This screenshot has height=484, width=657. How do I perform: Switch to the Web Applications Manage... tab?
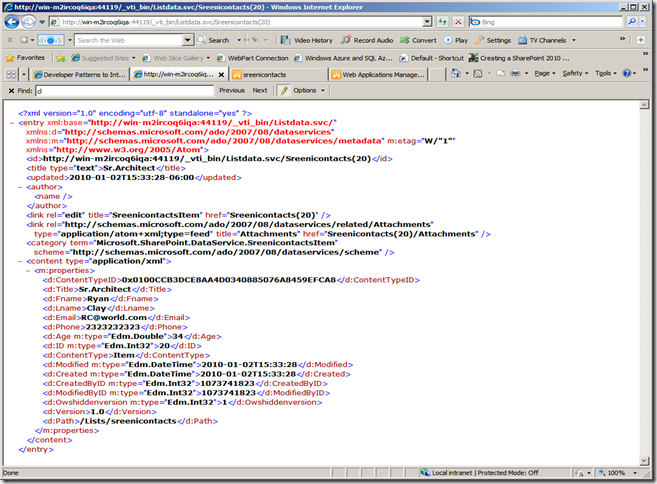[378, 75]
